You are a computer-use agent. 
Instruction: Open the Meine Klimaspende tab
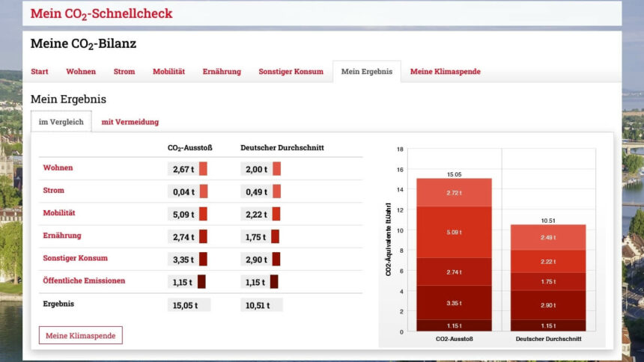[446, 71]
